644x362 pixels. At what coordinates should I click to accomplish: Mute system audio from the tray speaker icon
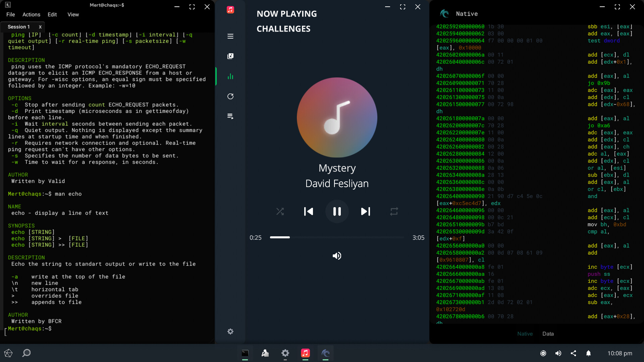tap(558, 353)
